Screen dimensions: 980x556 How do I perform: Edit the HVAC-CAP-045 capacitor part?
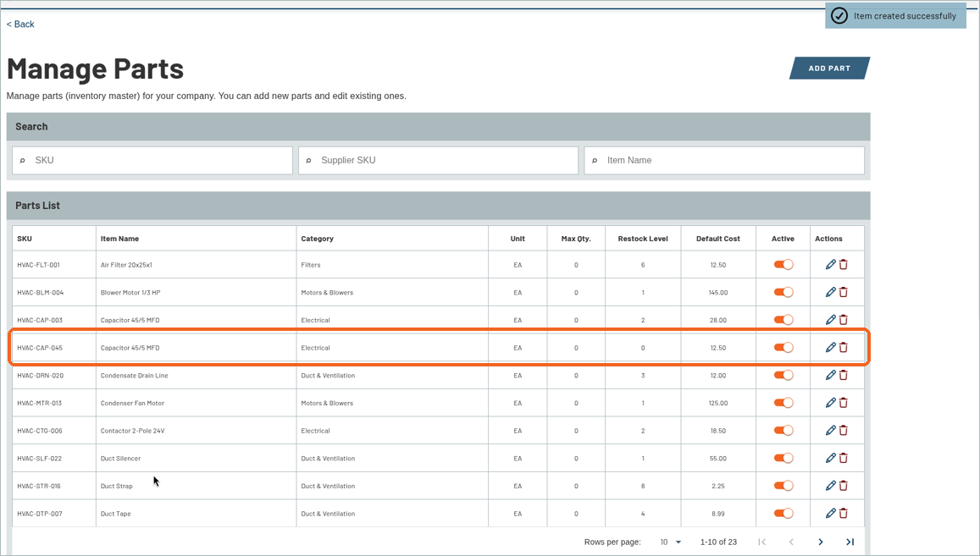pos(831,347)
